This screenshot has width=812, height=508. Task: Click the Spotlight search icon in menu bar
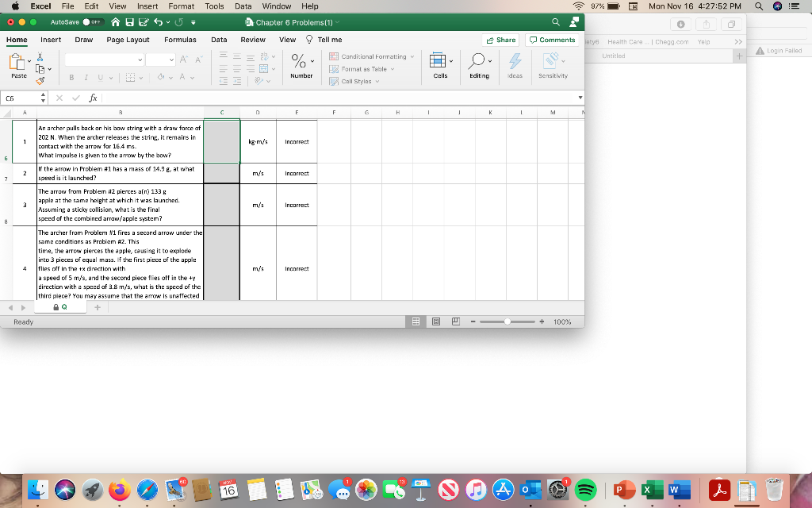click(759, 6)
